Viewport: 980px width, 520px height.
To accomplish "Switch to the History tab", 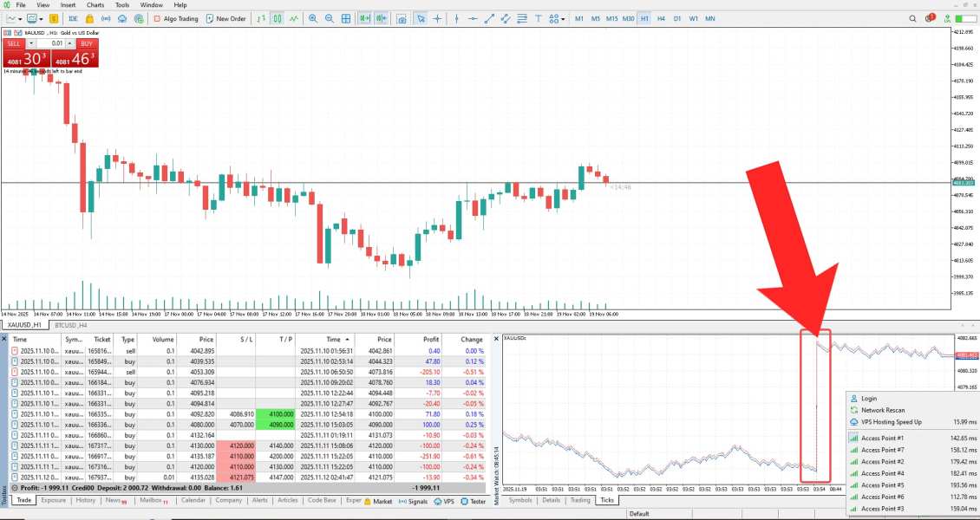I will (86, 501).
